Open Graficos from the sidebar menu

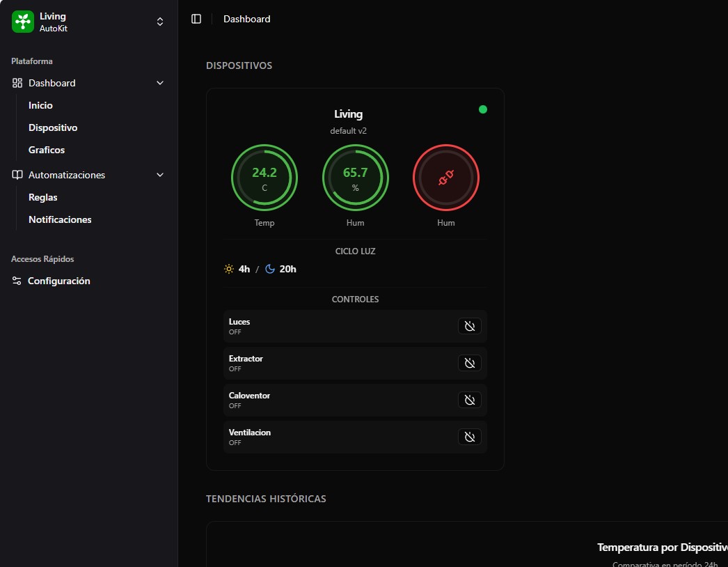(47, 150)
